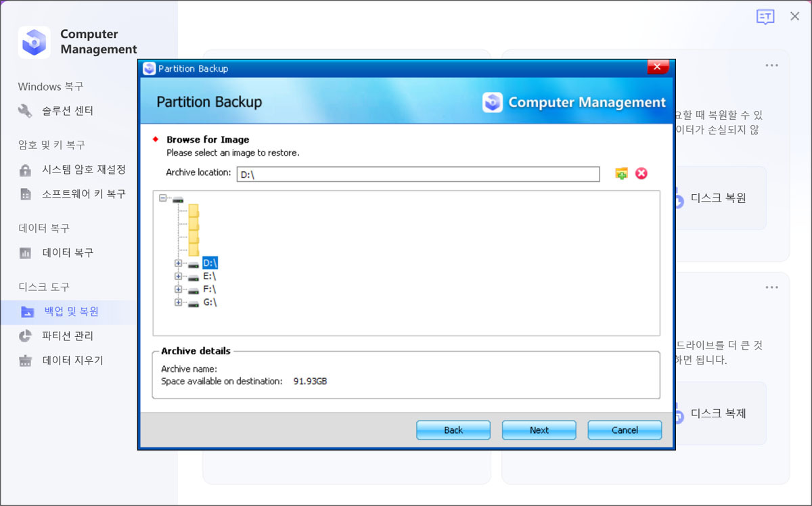Viewport: 812px width, 506px height.
Task: Close the main Computer Management window
Action: pyautogui.click(x=795, y=16)
